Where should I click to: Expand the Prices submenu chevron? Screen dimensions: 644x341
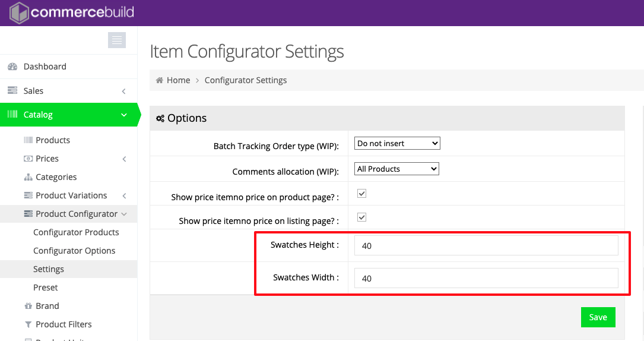pyautogui.click(x=124, y=159)
